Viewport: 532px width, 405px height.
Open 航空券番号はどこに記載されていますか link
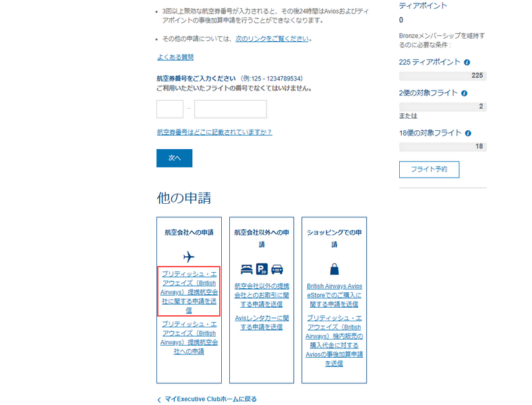point(214,132)
